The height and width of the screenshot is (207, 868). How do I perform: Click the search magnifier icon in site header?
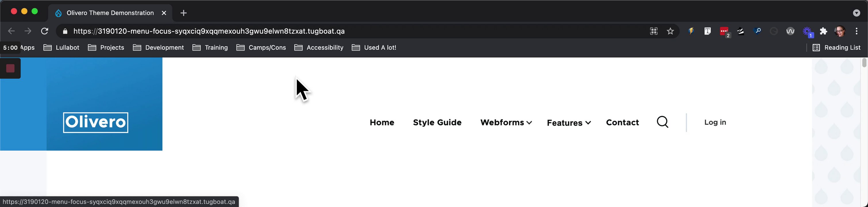[662, 122]
